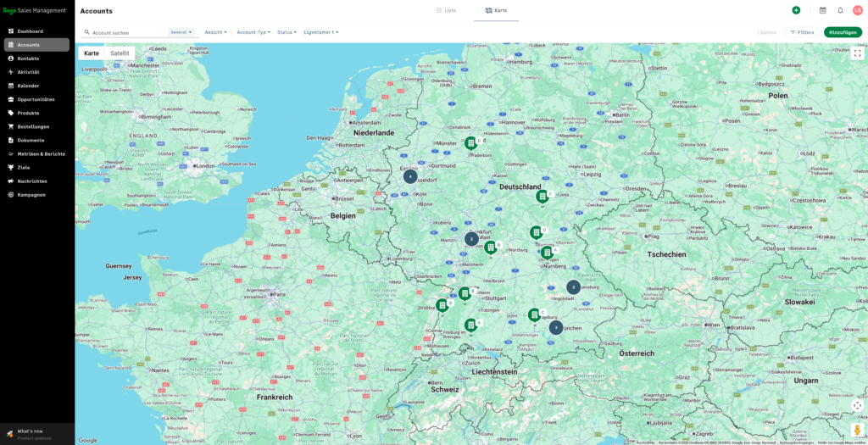Open the notifications bell
Image resolution: width=868 pixels, height=445 pixels.
point(840,10)
